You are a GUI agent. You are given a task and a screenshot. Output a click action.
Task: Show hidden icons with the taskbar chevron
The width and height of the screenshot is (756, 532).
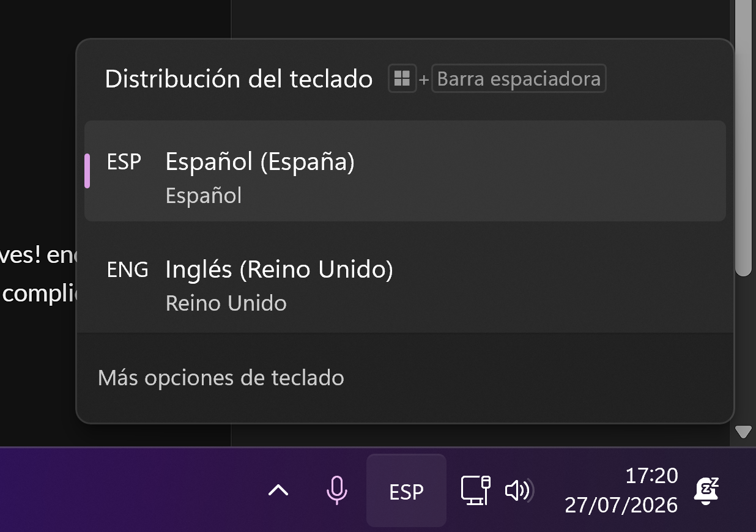point(278,490)
